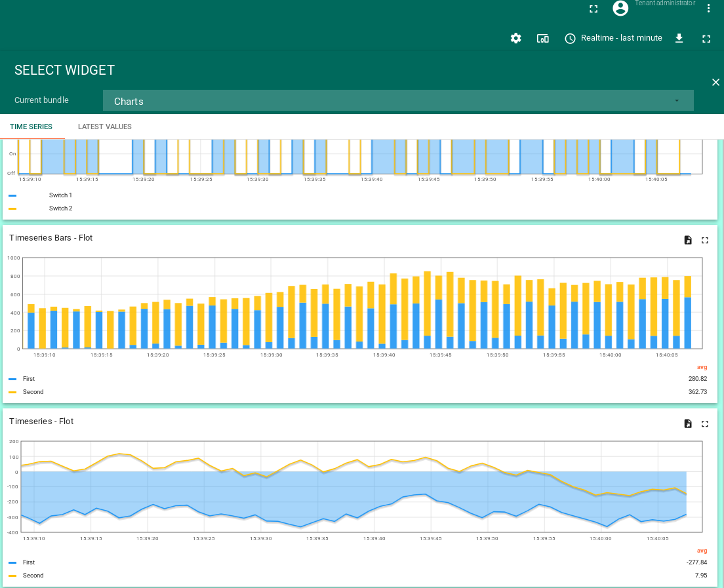Open the user profile avatar
This screenshot has width=724, height=588.
[x=620, y=8]
